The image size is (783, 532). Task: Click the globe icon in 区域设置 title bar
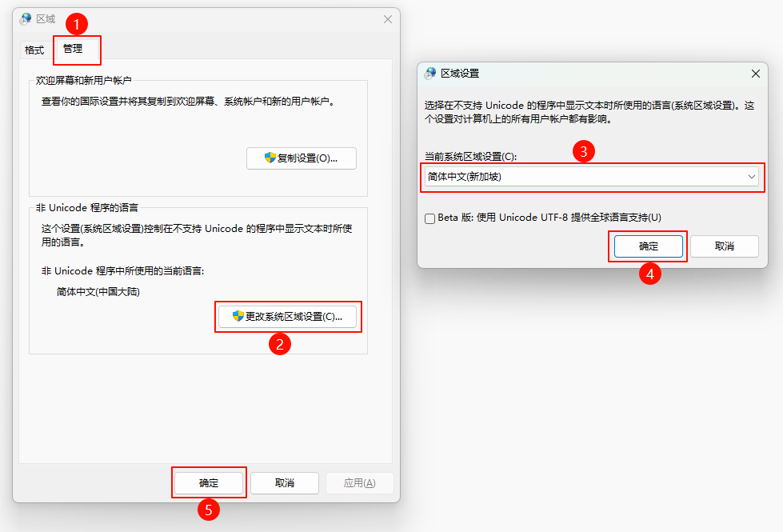coord(430,74)
